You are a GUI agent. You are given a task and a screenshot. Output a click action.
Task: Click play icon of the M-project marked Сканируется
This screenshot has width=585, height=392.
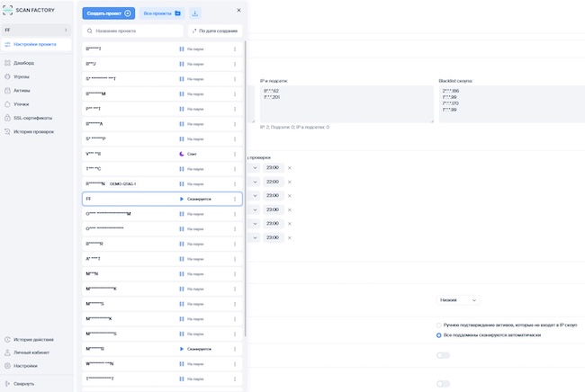182,349
